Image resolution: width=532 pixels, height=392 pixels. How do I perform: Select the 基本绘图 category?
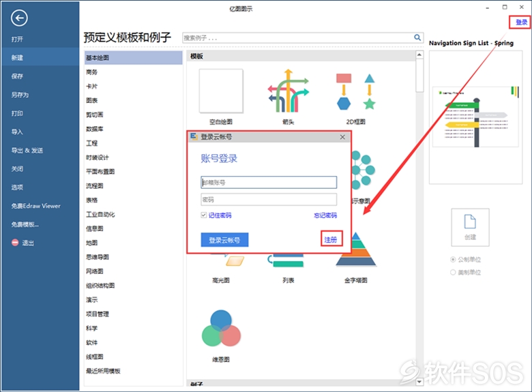coord(133,58)
